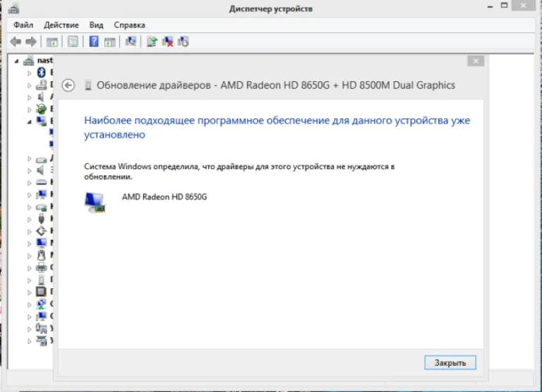Expand the Bluetooth tree node
This screenshot has height=392, width=542.
click(30, 73)
